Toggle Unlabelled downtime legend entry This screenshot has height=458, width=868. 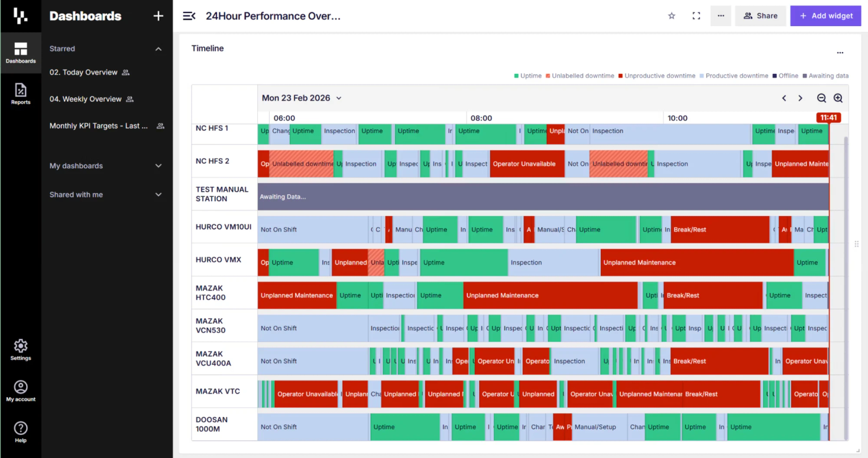580,76
